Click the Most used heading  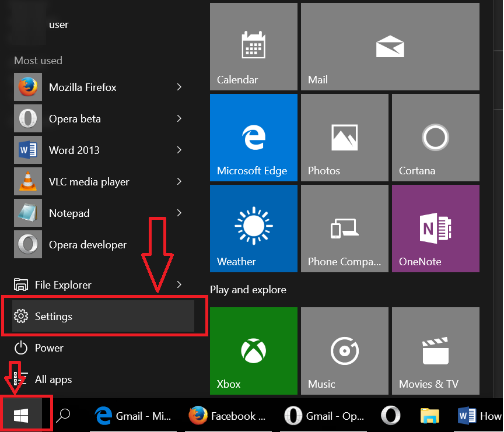click(x=38, y=61)
